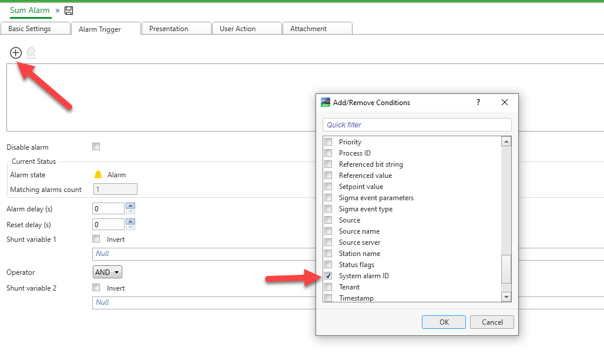The height and width of the screenshot is (364, 604).
Task: Check the Referenced bit string condition
Action: (328, 164)
